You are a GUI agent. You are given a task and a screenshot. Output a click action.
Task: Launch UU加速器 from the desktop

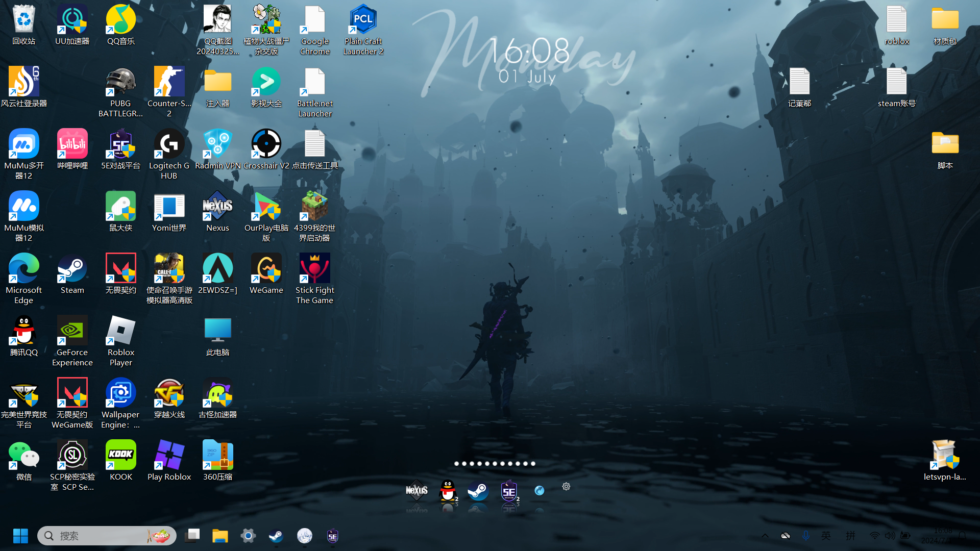(x=72, y=24)
